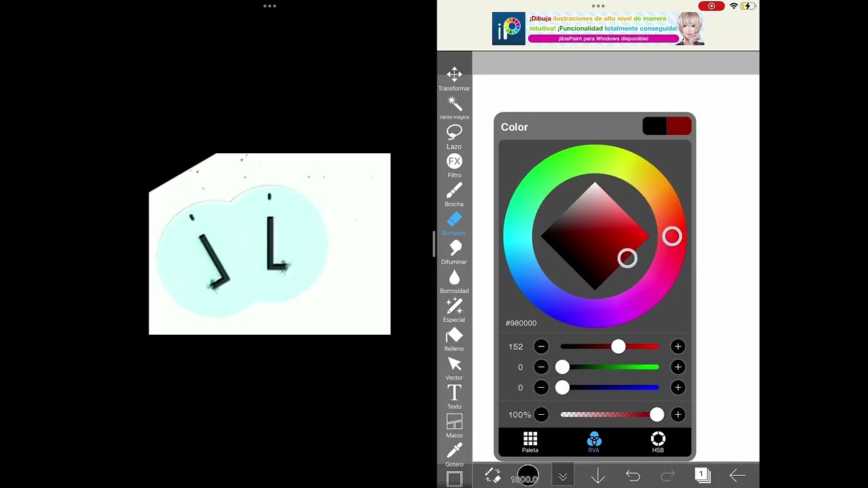Viewport: 868px width, 488px height.
Task: Open the three-dot menu above left pane
Action: point(269,5)
